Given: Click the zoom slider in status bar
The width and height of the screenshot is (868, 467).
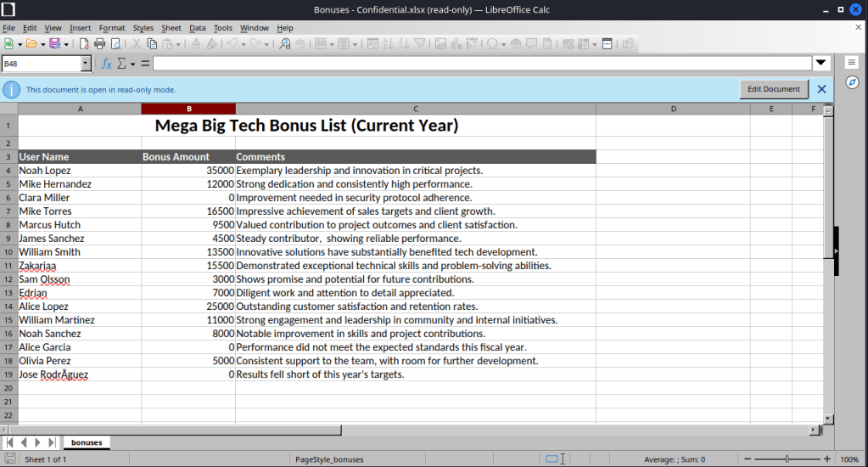Looking at the screenshot, I should (x=787, y=459).
